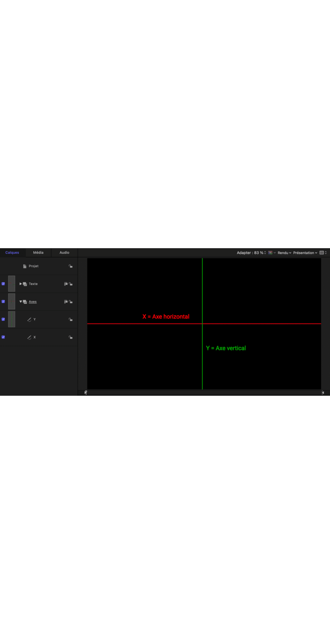Lock the Y layer

coord(71,319)
